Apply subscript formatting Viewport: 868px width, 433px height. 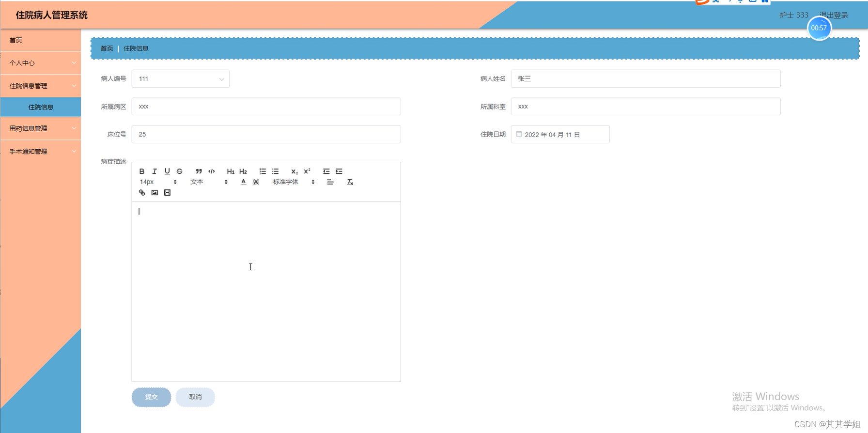coord(294,171)
